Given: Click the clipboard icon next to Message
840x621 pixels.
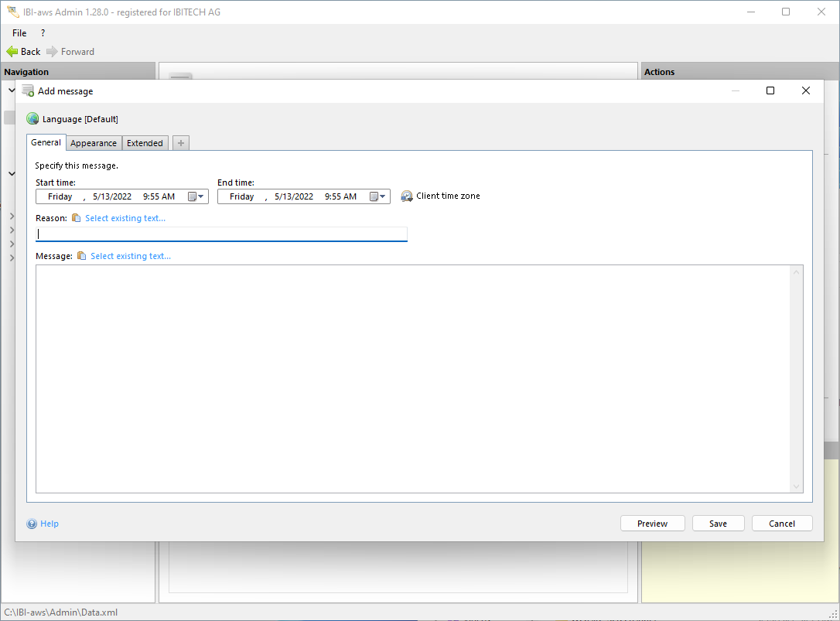Looking at the screenshot, I should coord(81,256).
